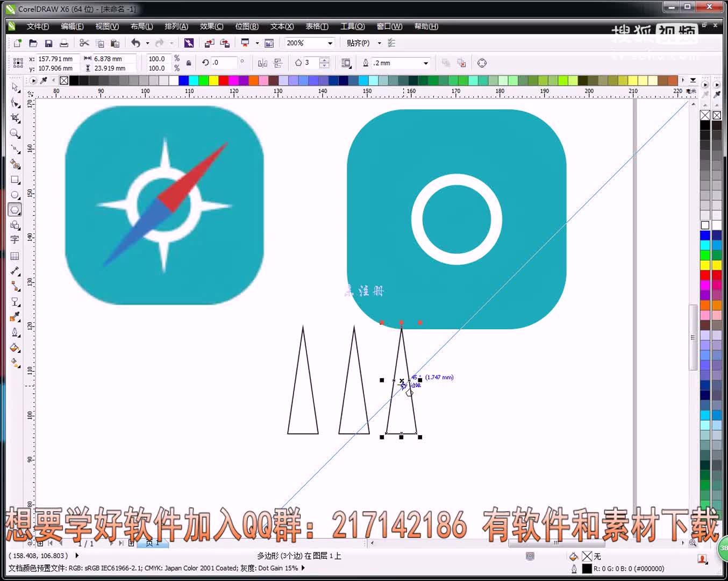Select the Ellipse tool
The height and width of the screenshot is (581, 728).
point(15,194)
